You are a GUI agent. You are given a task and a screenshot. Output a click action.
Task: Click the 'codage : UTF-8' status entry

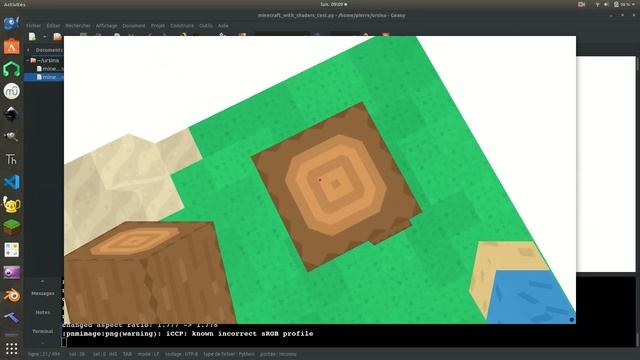click(x=181, y=354)
